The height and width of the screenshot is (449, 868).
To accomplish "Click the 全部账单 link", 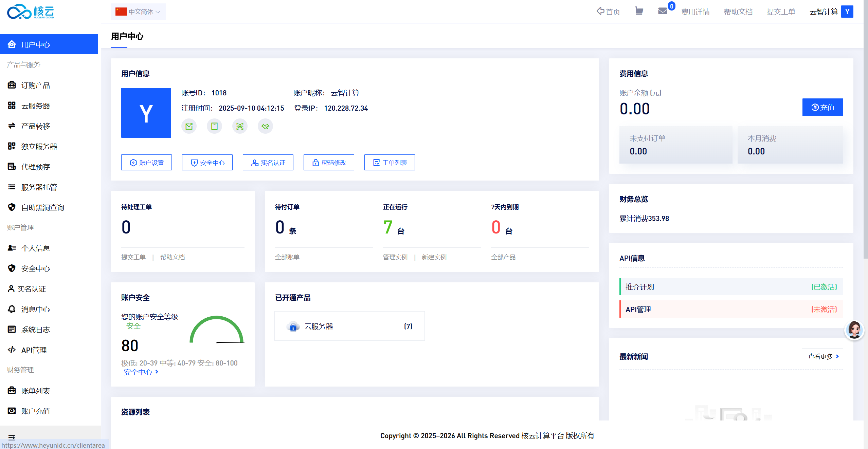I will 287,257.
